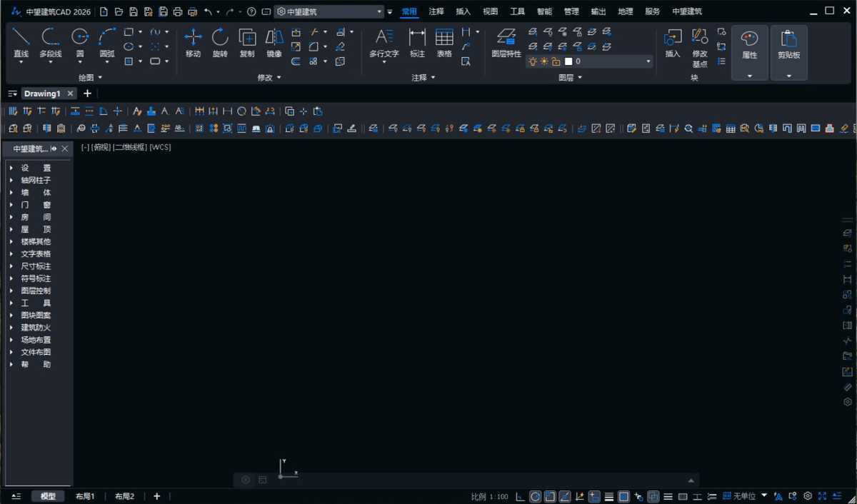
Task: Open 图层特性 (Layer properties)
Action: [x=506, y=43]
